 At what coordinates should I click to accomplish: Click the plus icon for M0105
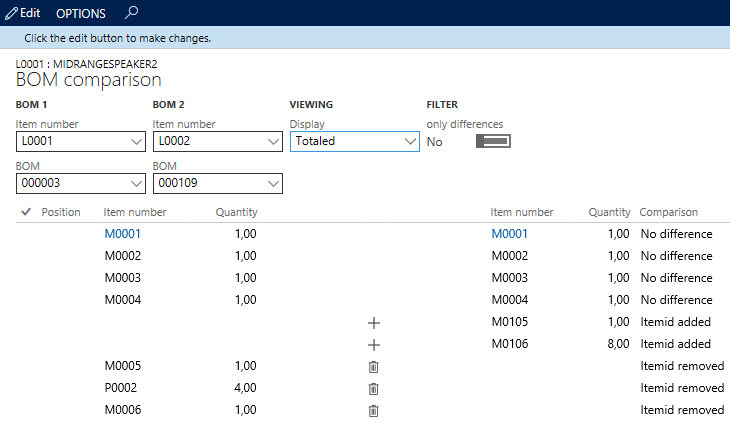[x=374, y=322]
